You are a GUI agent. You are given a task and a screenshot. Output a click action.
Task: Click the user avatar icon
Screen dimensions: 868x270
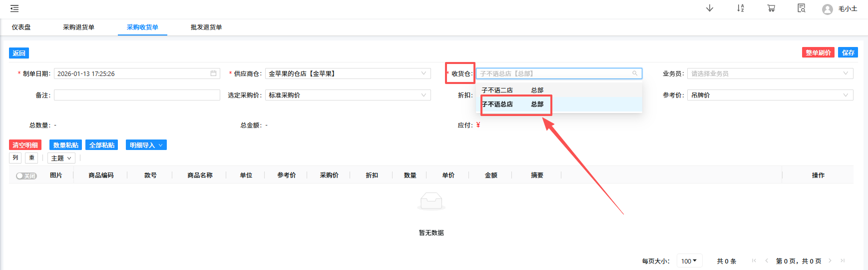(827, 9)
